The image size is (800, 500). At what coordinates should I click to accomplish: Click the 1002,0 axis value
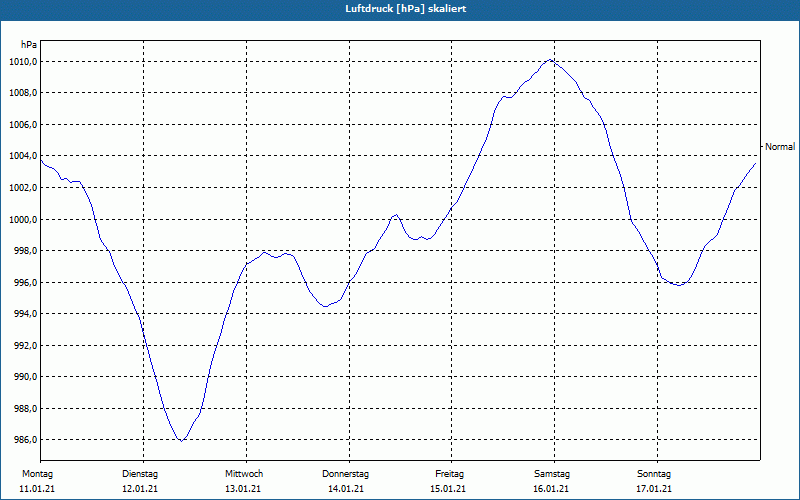tap(22, 188)
